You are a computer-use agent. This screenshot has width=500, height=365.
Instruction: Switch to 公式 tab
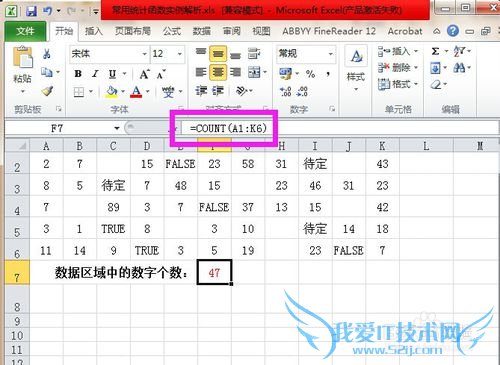click(x=172, y=31)
